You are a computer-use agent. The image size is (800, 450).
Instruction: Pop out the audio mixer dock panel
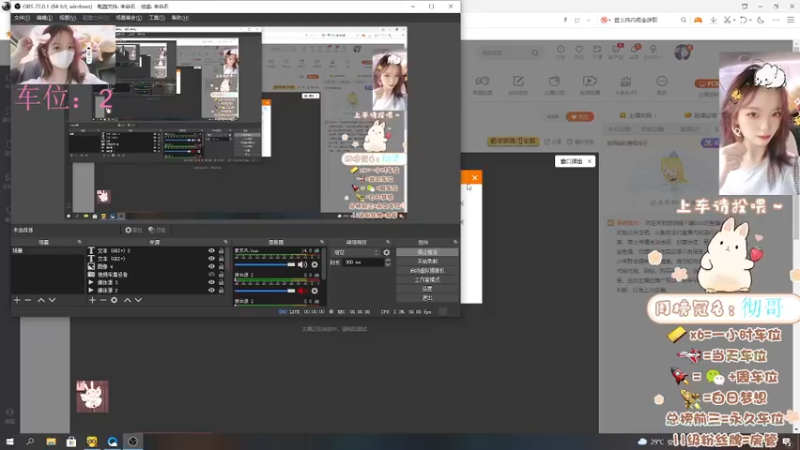click(x=322, y=242)
